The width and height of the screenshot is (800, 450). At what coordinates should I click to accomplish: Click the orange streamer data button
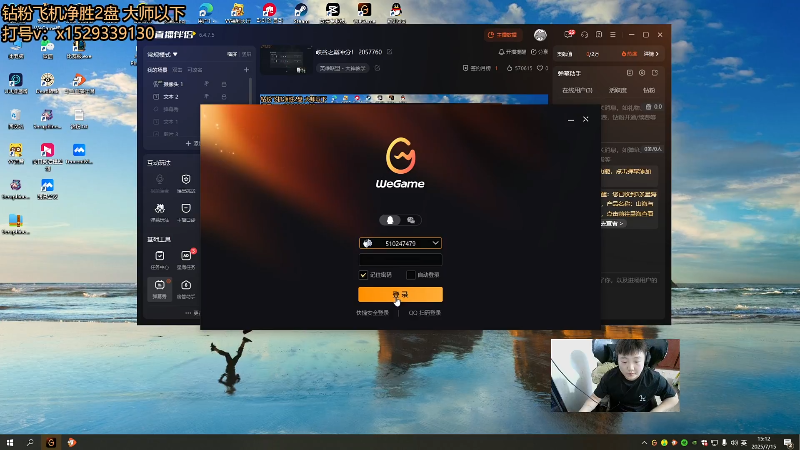tap(503, 35)
